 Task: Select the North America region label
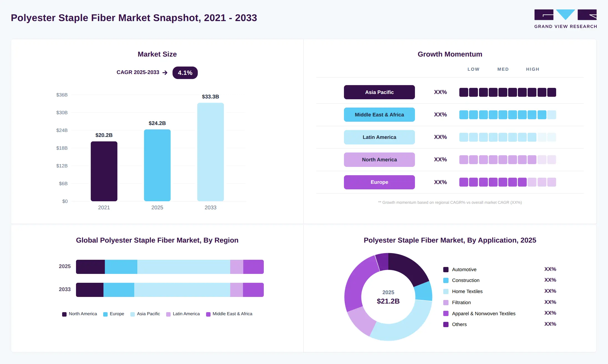379,160
